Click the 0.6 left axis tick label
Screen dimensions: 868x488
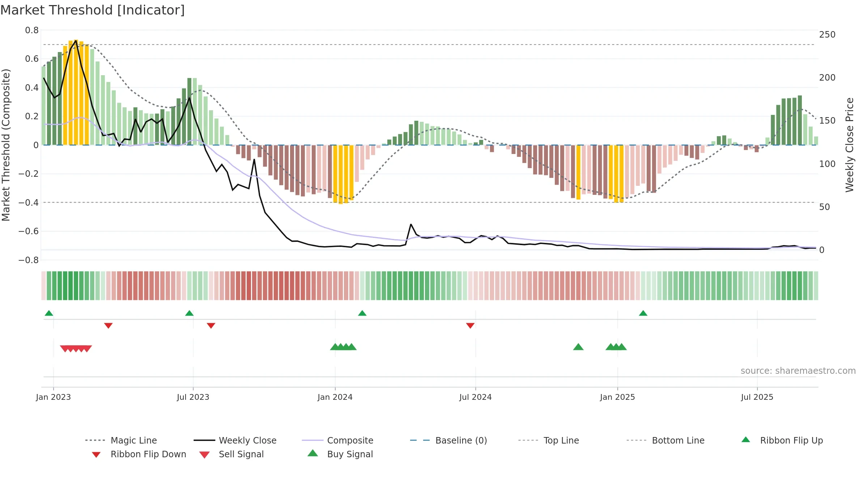pos(32,59)
